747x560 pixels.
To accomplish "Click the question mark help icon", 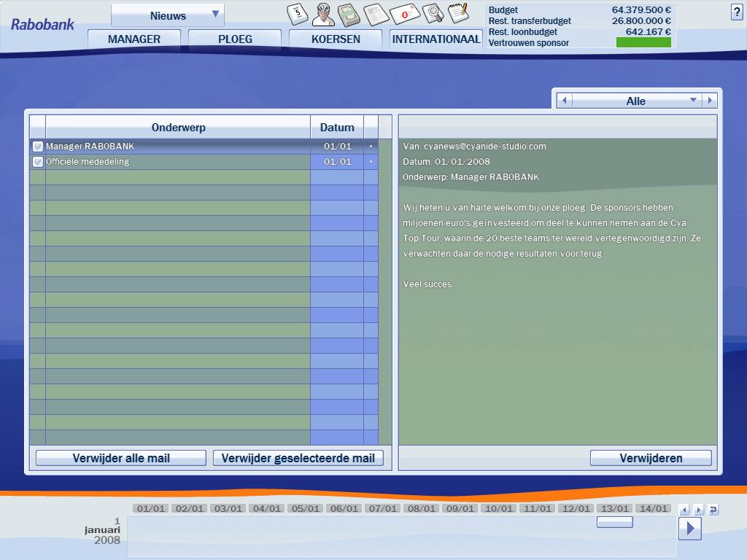I will coord(736,12).
